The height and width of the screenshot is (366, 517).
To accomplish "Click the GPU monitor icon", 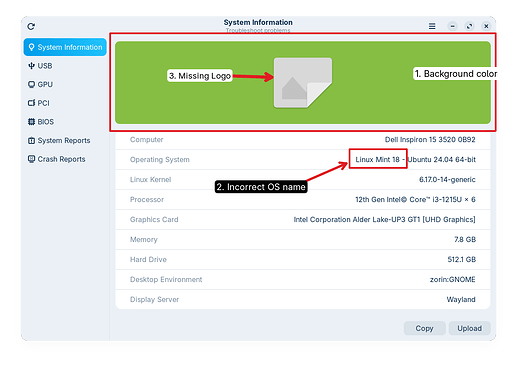I will [x=31, y=84].
